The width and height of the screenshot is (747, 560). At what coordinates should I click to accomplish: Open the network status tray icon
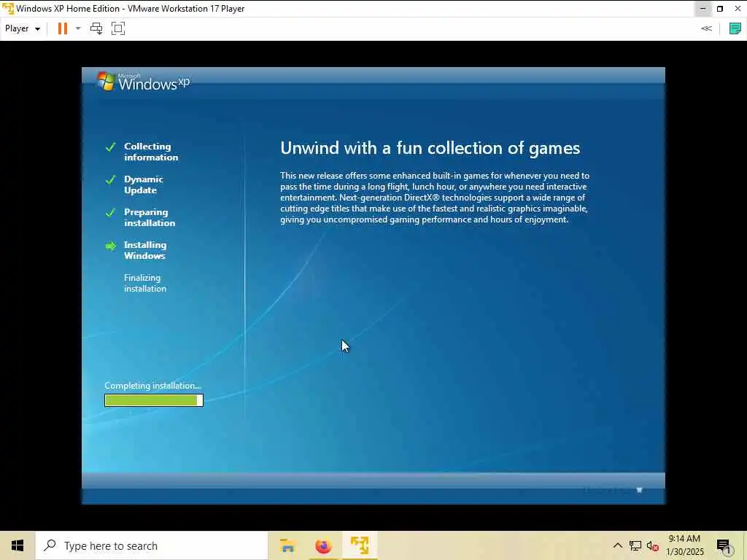pyautogui.click(x=635, y=545)
